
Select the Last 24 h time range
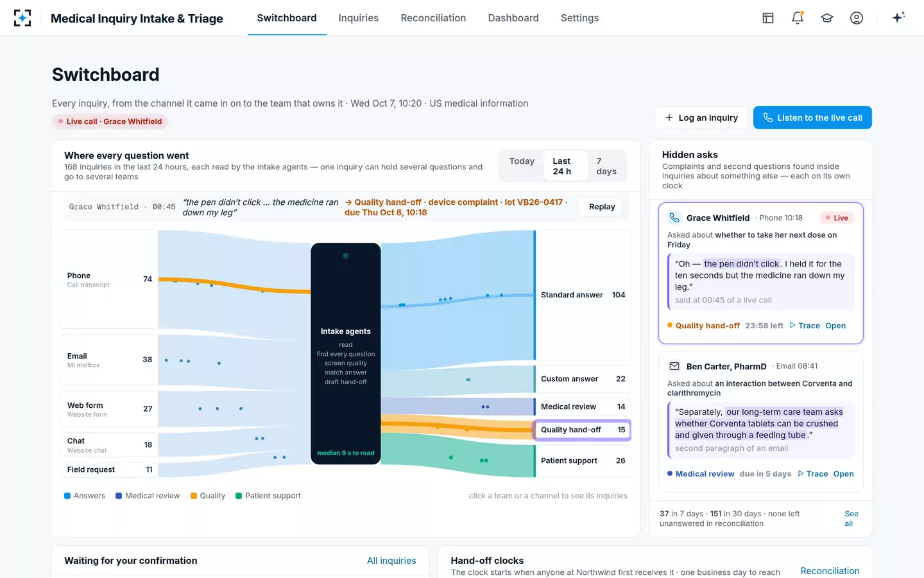click(565, 166)
